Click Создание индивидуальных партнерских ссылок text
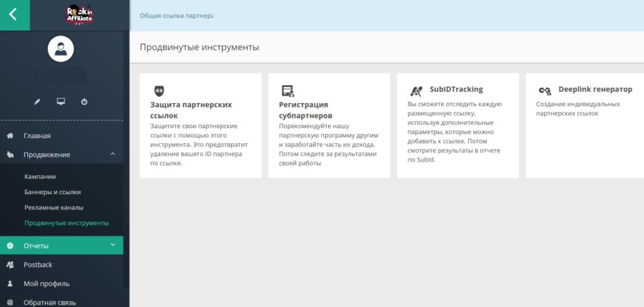 tap(578, 109)
